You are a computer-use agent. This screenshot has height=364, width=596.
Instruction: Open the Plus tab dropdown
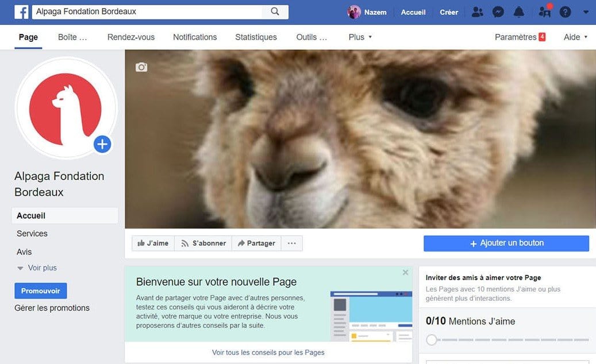[x=360, y=37]
